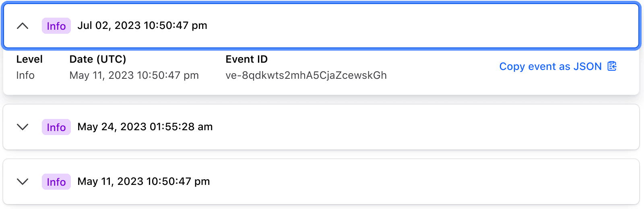Click the clipboard copy icon

point(612,66)
